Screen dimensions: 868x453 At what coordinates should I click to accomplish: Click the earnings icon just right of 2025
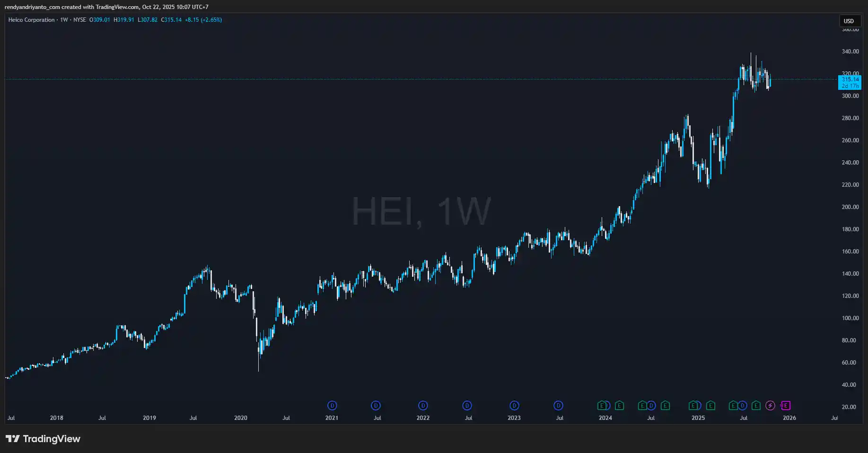click(x=710, y=405)
